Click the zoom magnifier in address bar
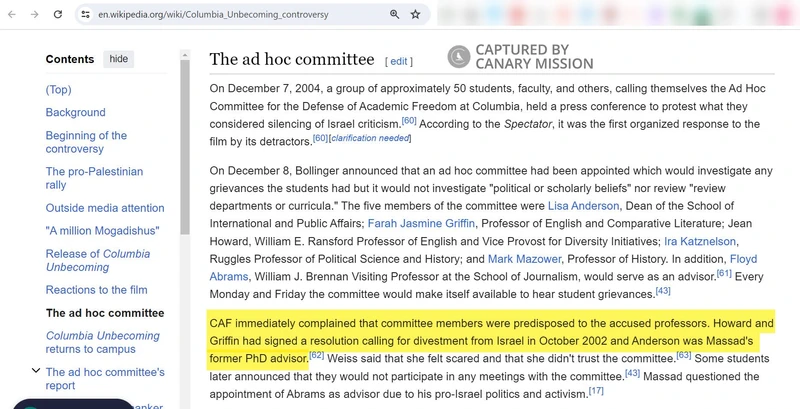 [x=395, y=15]
